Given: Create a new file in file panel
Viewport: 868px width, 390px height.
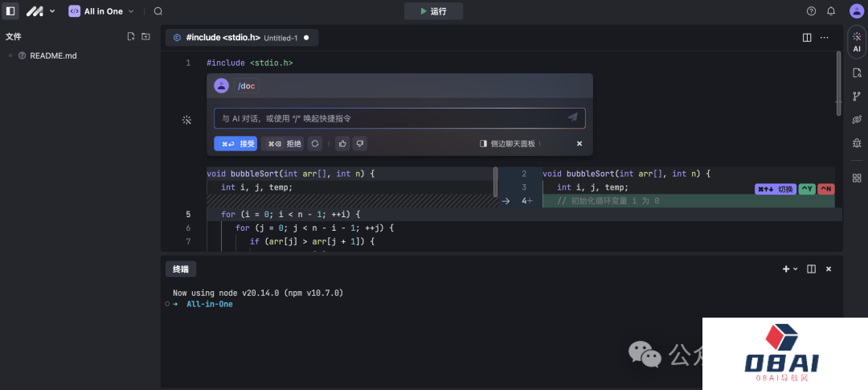Looking at the screenshot, I should point(131,36).
